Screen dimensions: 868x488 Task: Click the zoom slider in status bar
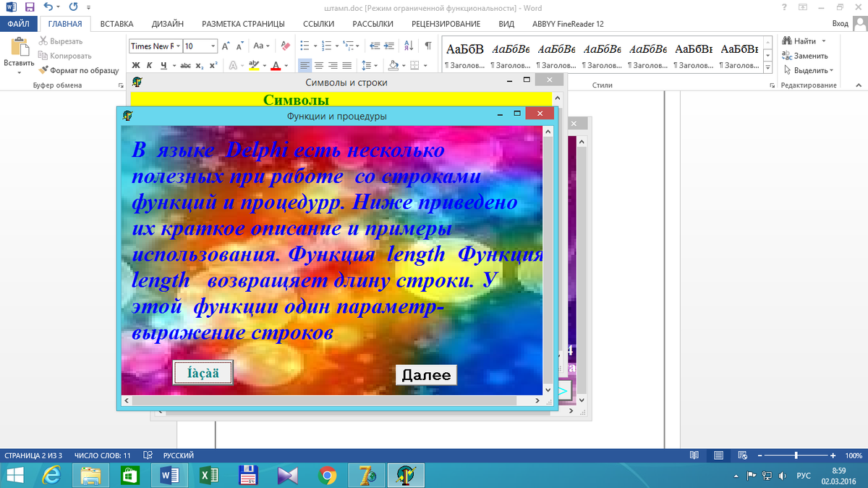(796, 455)
